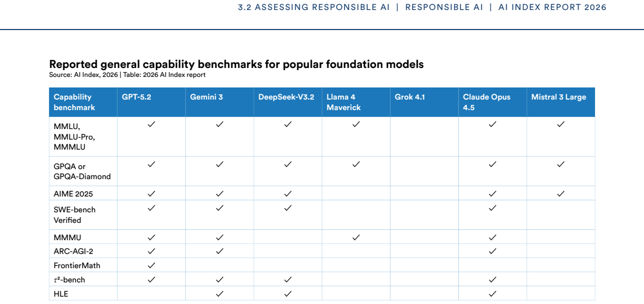Image resolution: width=644 pixels, height=304 pixels.
Task: Click Claude Opus 4.5 checkmark for HLE
Action: pyautogui.click(x=492, y=293)
